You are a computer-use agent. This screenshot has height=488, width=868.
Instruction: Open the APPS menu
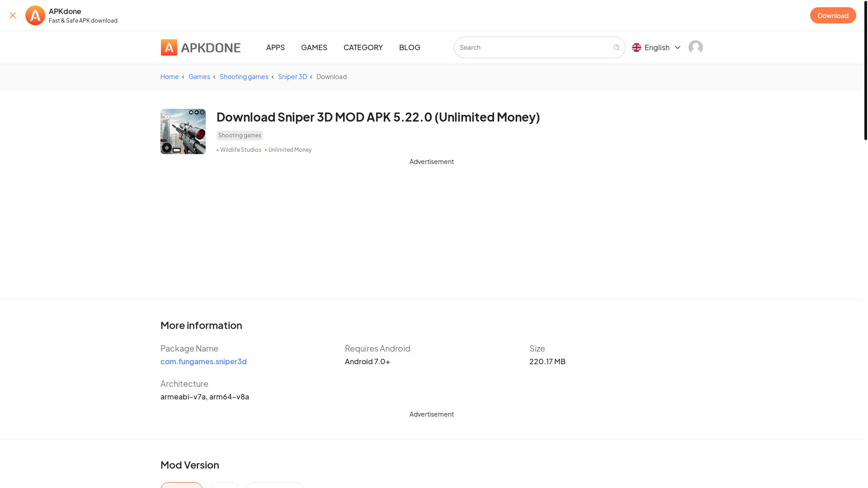coord(275,47)
